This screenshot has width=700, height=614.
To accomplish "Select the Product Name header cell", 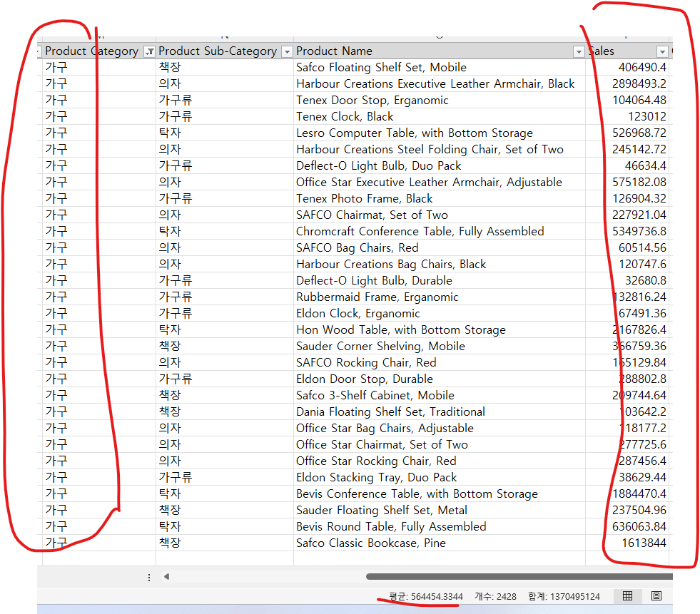I will (x=440, y=51).
